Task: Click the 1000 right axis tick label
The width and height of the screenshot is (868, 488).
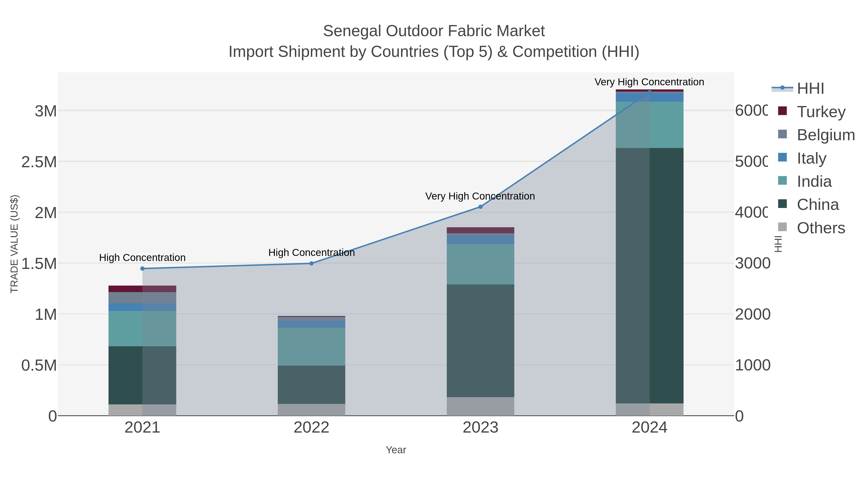Action: (x=753, y=365)
